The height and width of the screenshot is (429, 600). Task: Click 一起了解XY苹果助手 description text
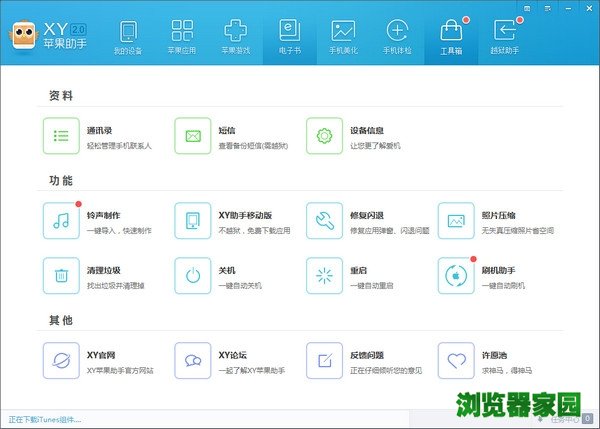pos(251,370)
